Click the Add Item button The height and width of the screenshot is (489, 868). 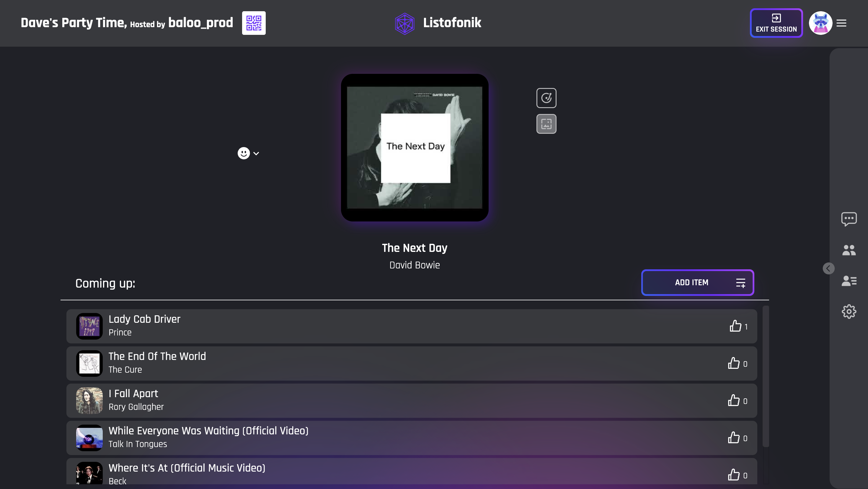click(697, 282)
